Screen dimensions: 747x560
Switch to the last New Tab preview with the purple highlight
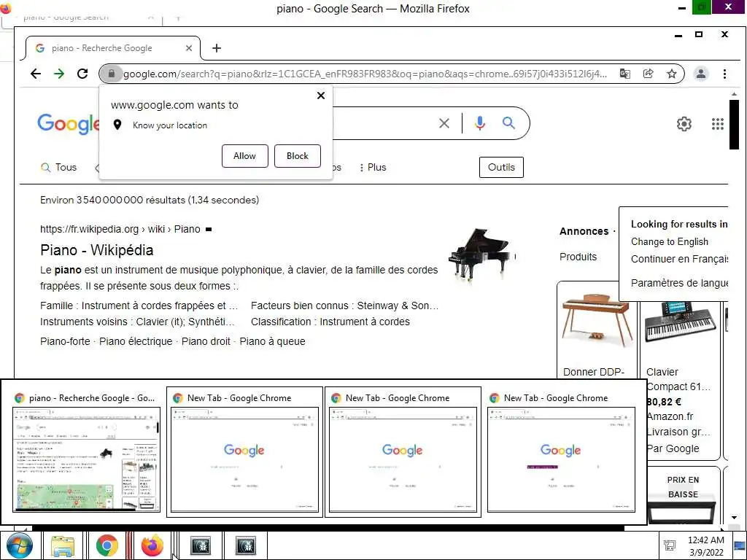561,451
